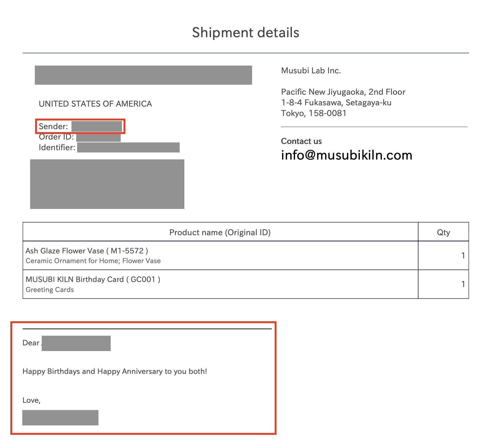491x448 pixels.
Task: Select the Musubi Lab Inc. company name
Action: 311,71
